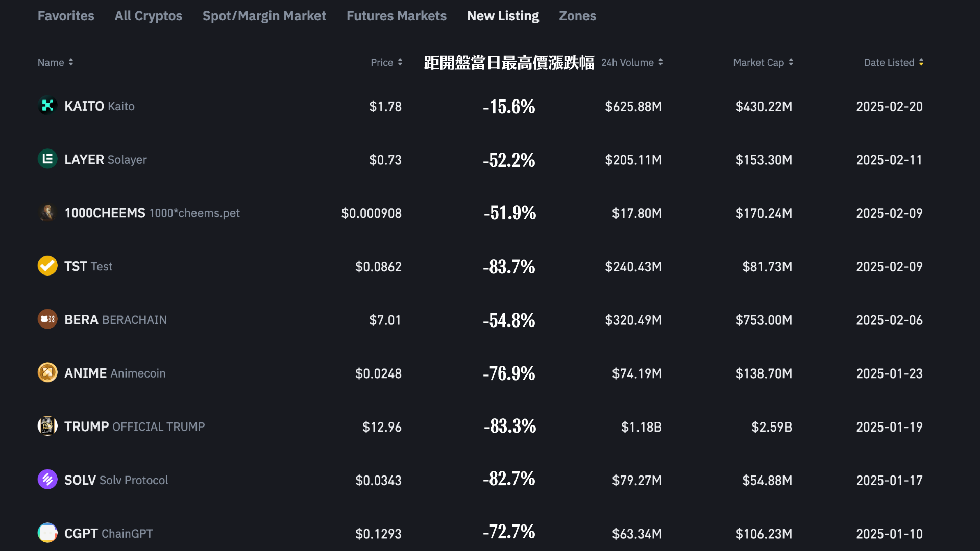Open the BERA BERACHAIN coin page
Image resolution: width=980 pixels, height=551 pixels.
coord(115,320)
